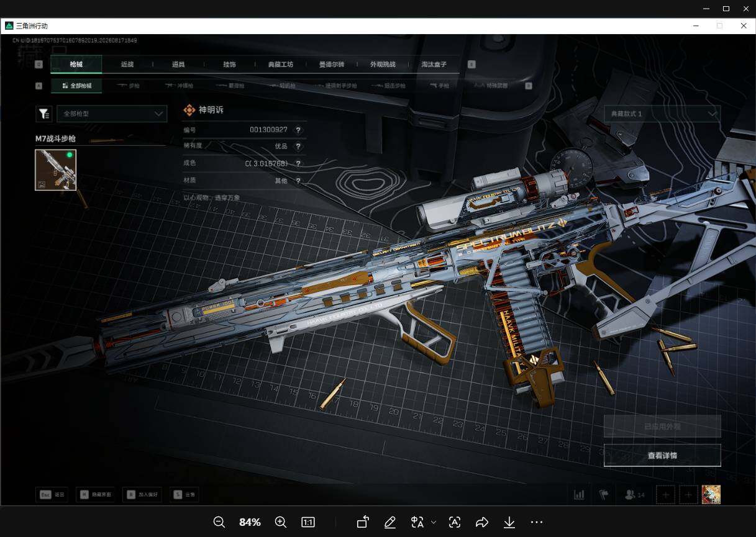
Task: Open the more options ellipsis menu
Action: click(x=537, y=522)
